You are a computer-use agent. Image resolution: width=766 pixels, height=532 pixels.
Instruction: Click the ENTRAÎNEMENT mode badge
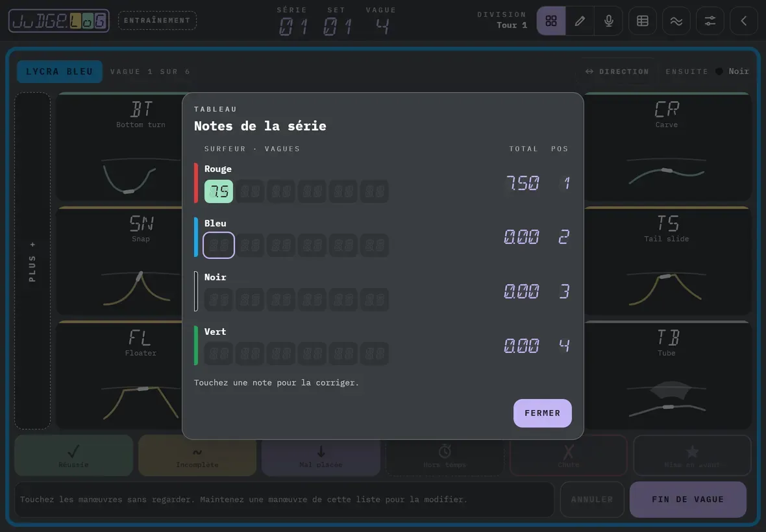(x=157, y=21)
